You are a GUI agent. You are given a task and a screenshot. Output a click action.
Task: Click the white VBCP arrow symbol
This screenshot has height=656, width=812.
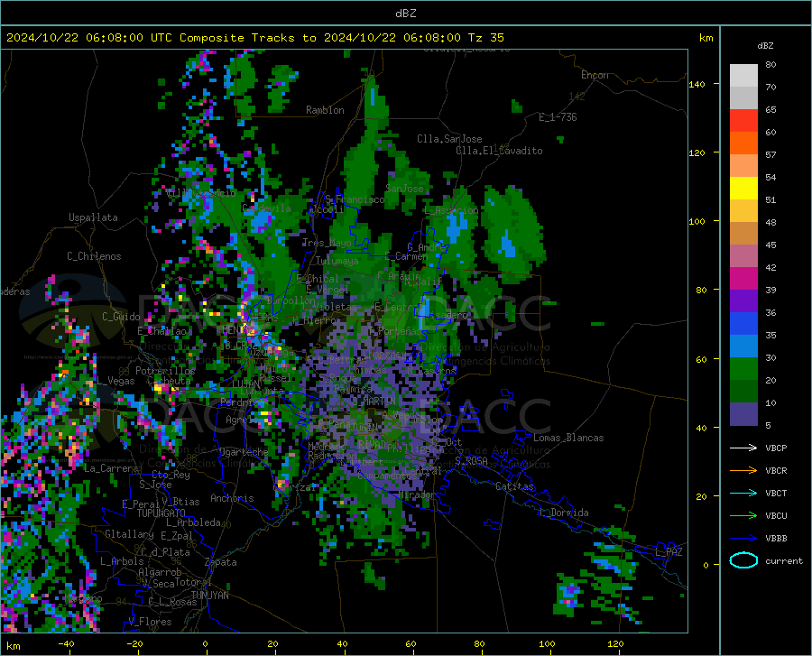click(x=743, y=448)
